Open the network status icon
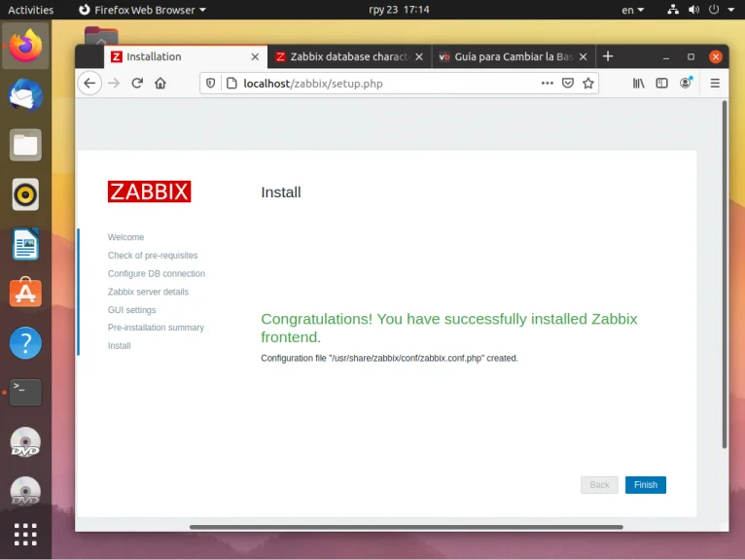 [x=673, y=10]
